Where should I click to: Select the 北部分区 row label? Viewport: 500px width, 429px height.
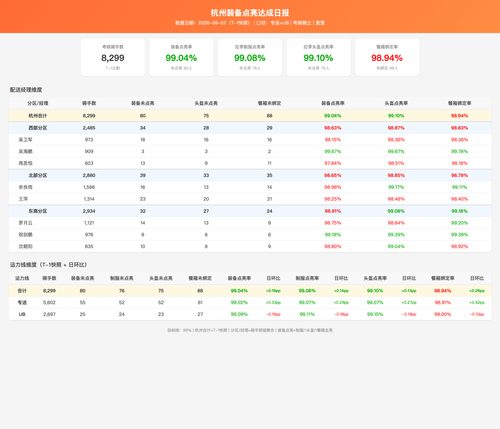tap(38, 175)
